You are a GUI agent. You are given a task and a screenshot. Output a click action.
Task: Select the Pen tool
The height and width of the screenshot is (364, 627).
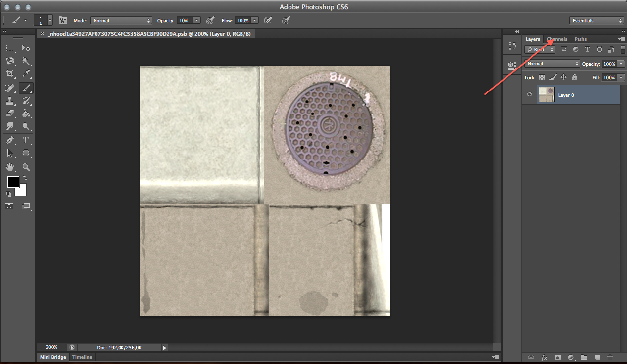tap(10, 140)
